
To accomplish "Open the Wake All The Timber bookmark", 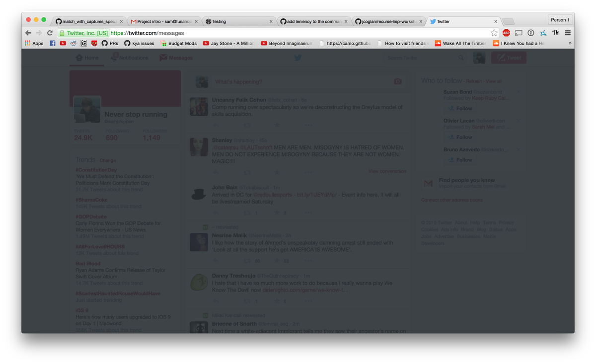I will click(460, 43).
